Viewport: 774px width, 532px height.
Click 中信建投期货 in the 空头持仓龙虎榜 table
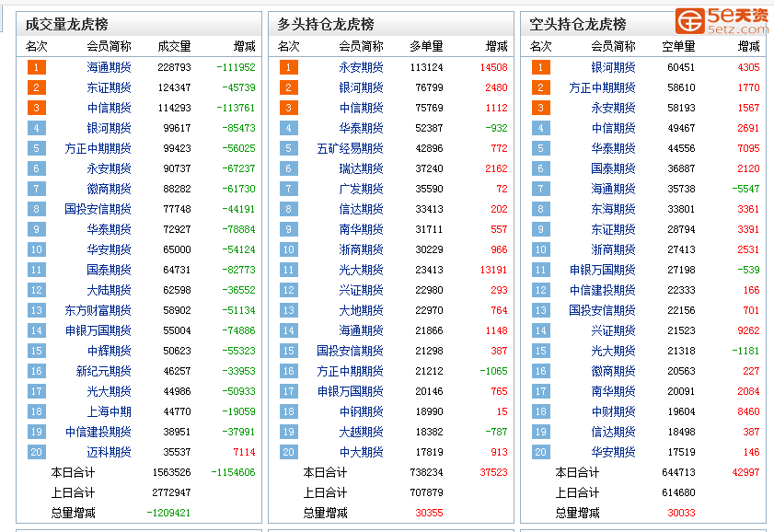pyautogui.click(x=602, y=290)
